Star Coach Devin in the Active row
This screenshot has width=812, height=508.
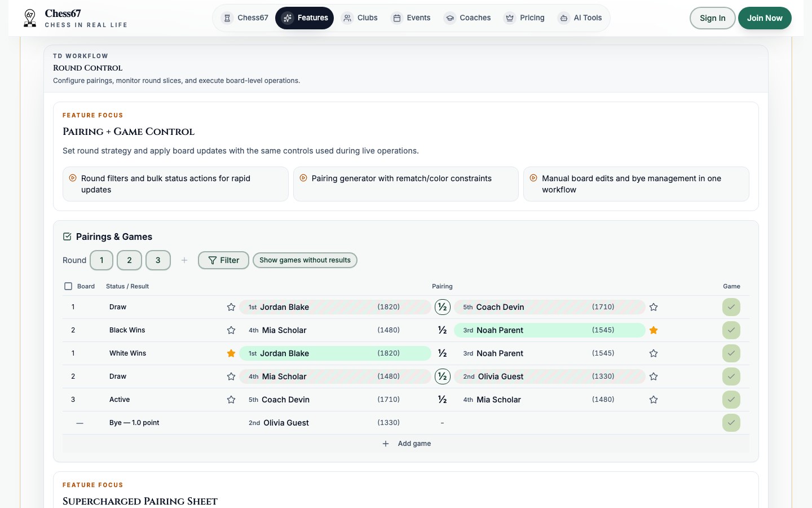click(x=231, y=400)
